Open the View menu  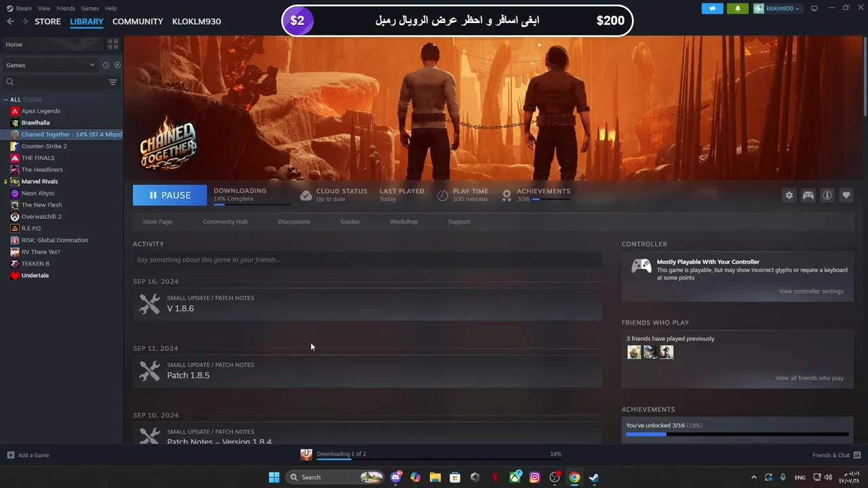[44, 8]
